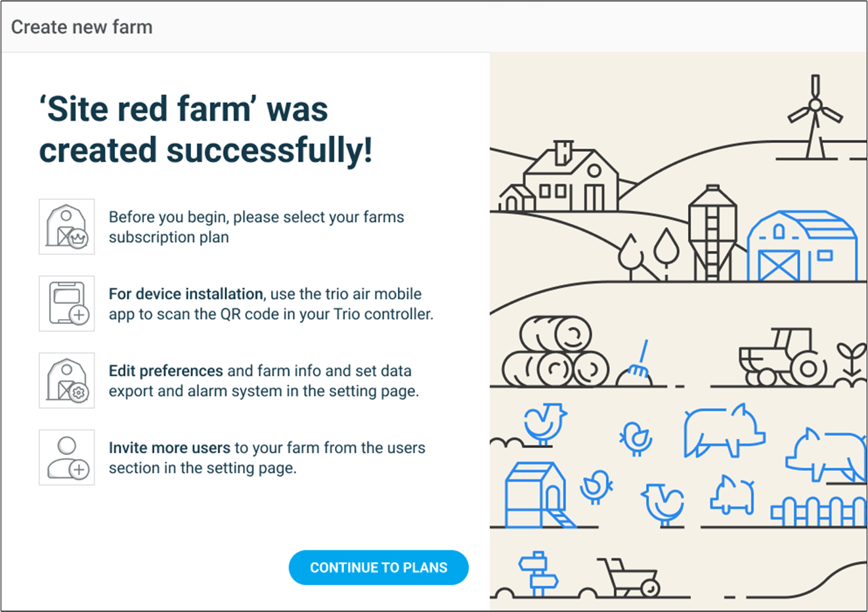Viewport: 868px width, 612px height.
Task: Click the grain silo illustration
Action: point(712,233)
